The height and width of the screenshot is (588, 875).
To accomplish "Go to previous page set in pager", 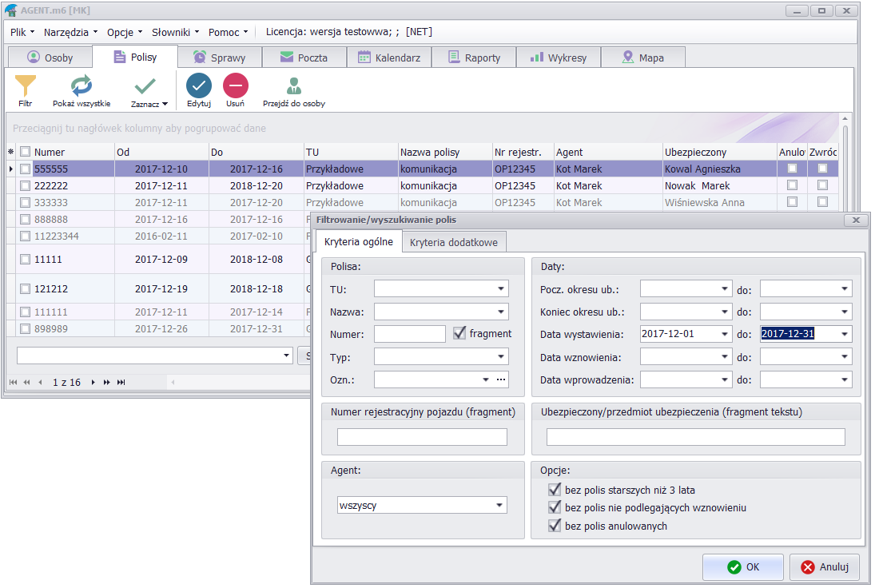I will coord(26,382).
